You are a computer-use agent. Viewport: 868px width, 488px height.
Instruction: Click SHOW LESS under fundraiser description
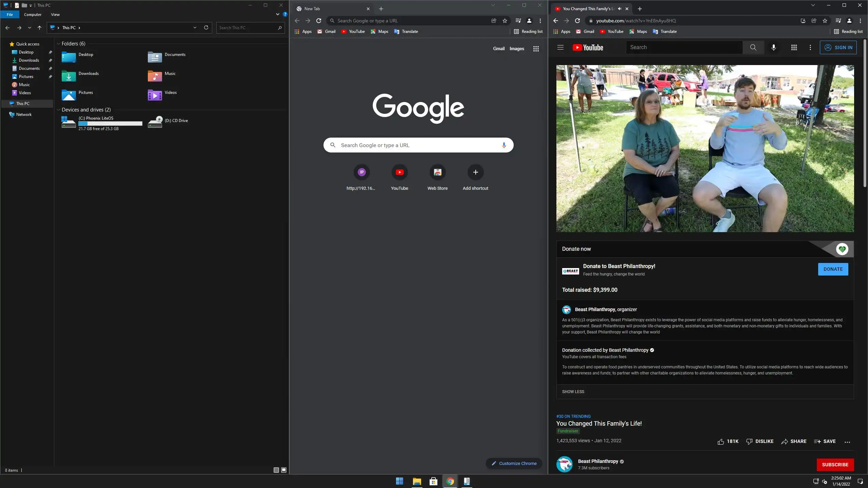(573, 392)
